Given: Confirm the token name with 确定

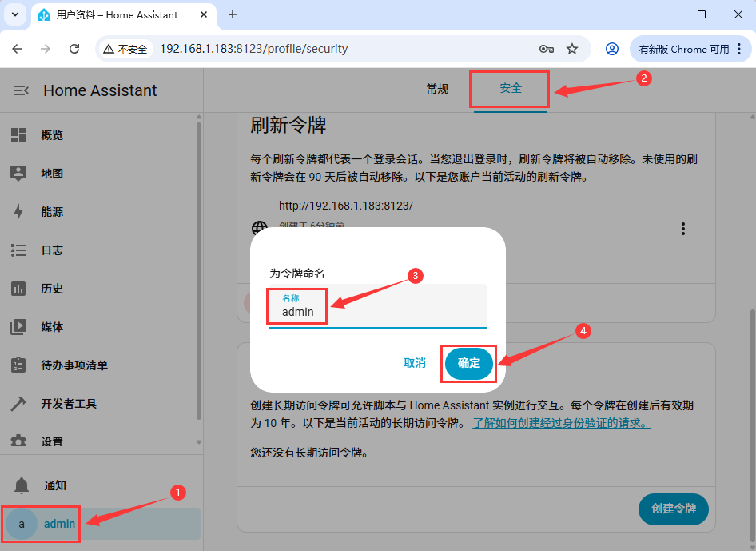Looking at the screenshot, I should tap(468, 363).
